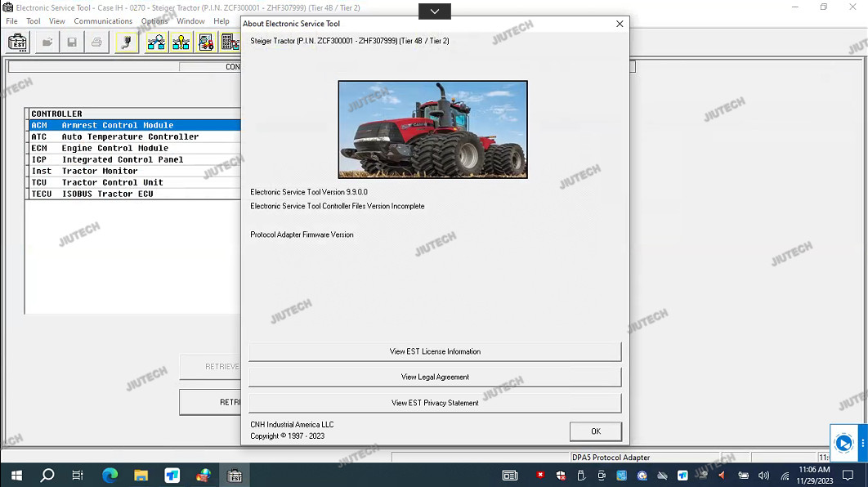Select Inst Tractor Monitor row
Screen dimensions: 868x487
tap(135, 171)
